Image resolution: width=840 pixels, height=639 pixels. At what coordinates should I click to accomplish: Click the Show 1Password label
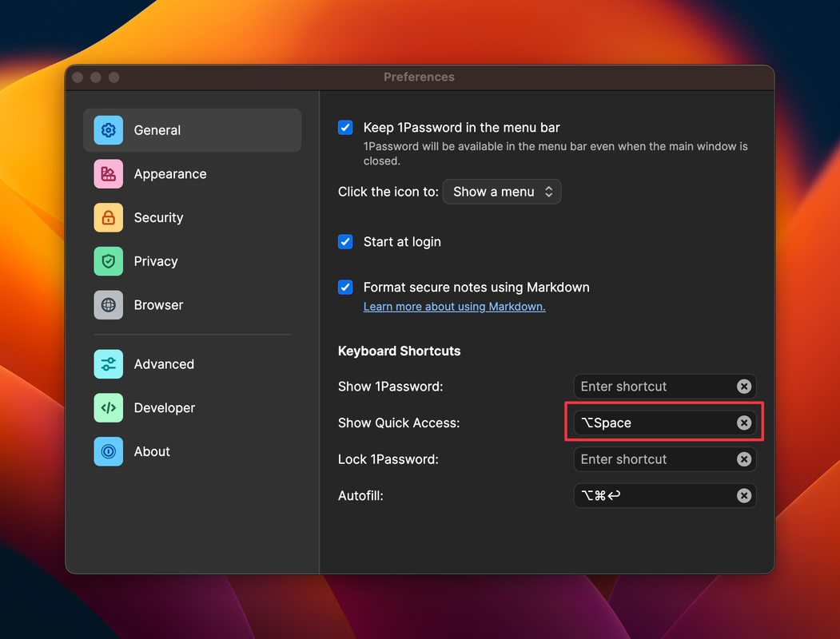[x=391, y=387]
